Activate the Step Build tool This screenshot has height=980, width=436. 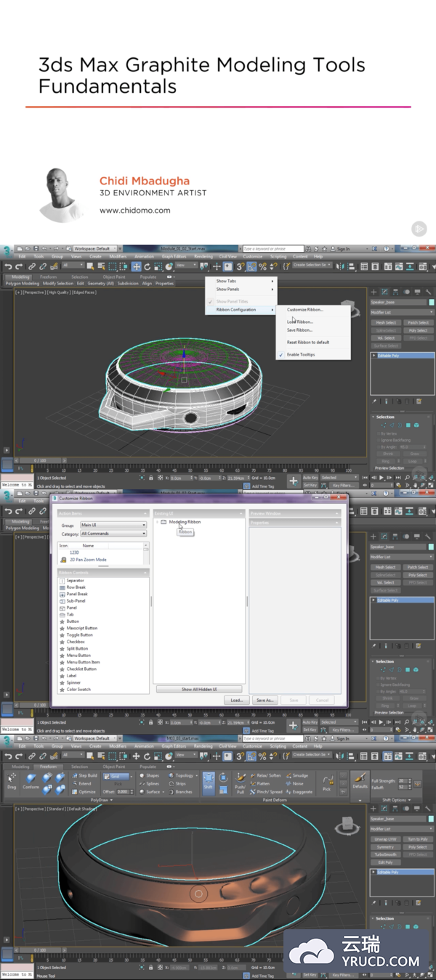[x=84, y=775]
